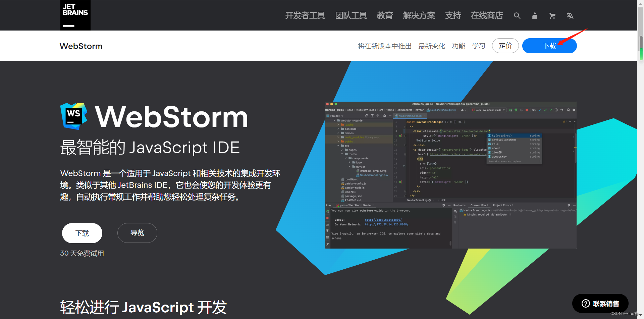
Task: Open the 团队工具 menu
Action: [x=351, y=16]
